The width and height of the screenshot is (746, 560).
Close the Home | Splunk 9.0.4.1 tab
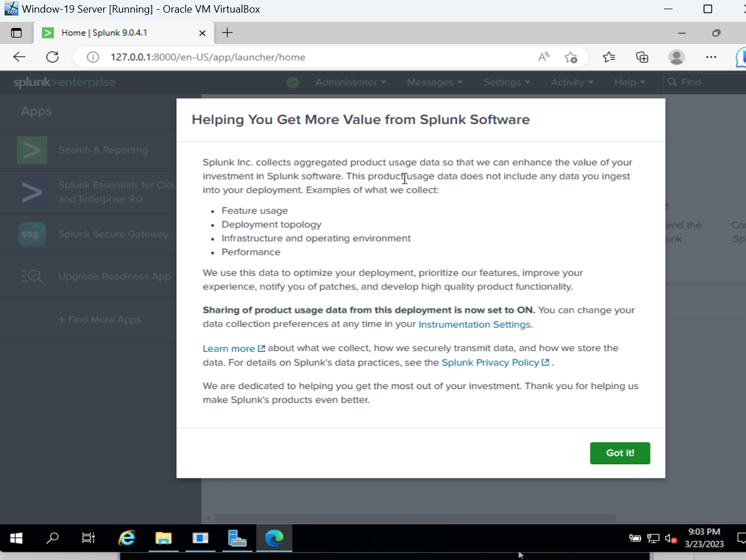click(x=202, y=33)
